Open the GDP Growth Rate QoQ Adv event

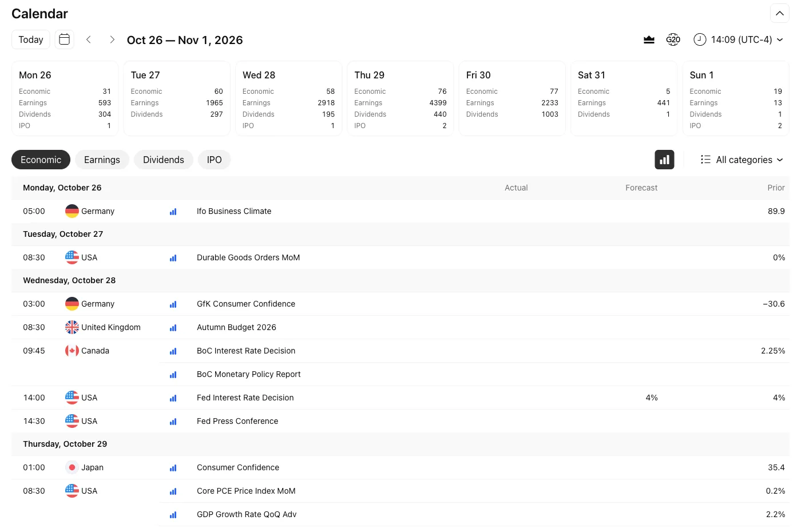click(247, 514)
